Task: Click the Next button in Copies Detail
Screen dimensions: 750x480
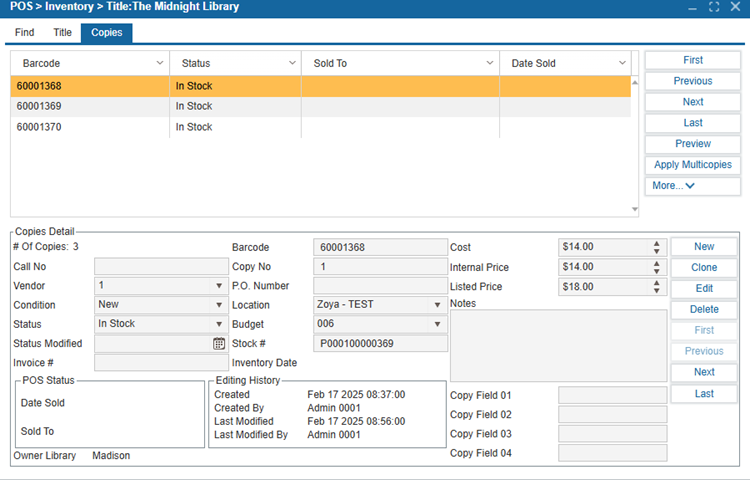Action: coord(704,372)
